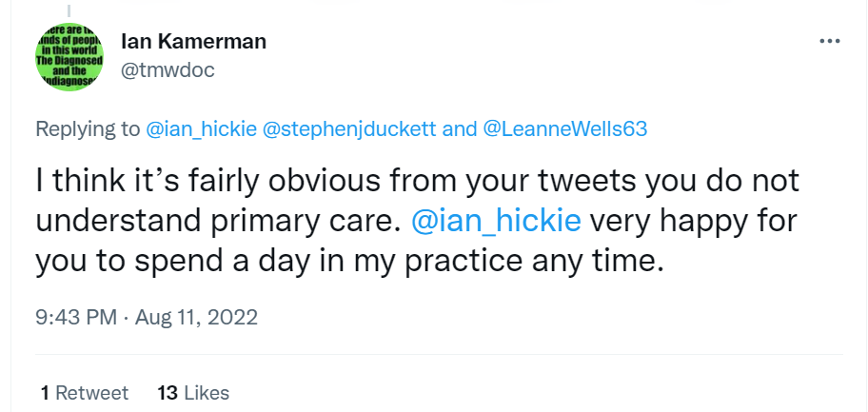This screenshot has width=868, height=412.
Task: Open the 9:43 PM timestamp
Action: [78, 317]
